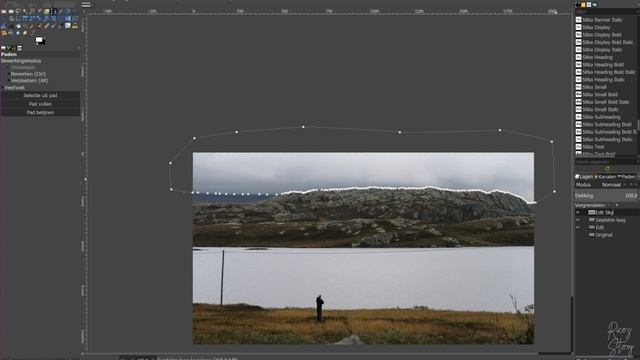
Task: Open the font filter dropdown arrow
Action: [x=638, y=12]
